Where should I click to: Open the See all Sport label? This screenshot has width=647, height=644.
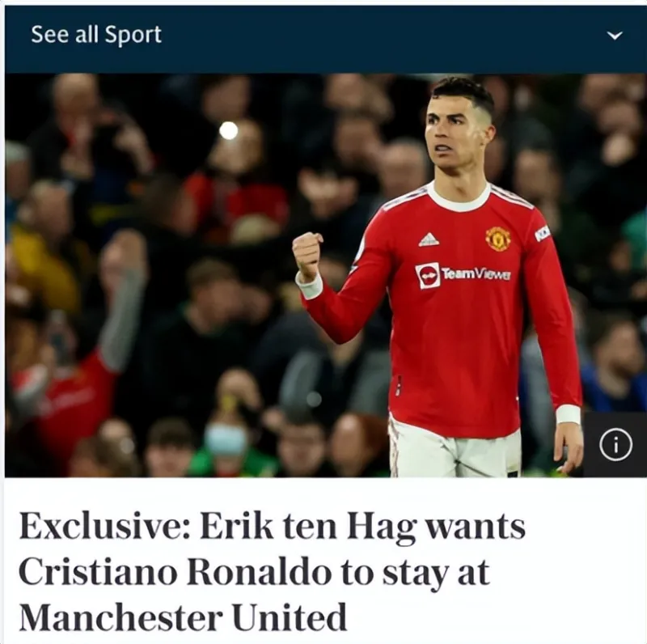[x=96, y=35]
